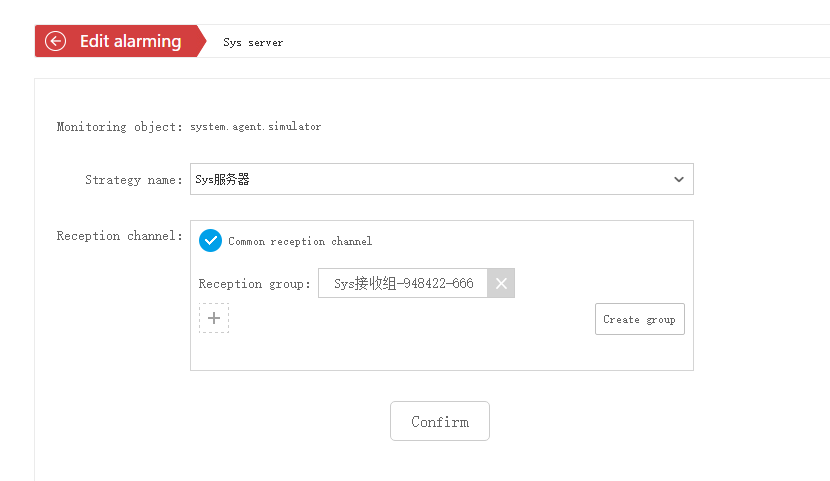Click the Edit alarming header title
The height and width of the screenshot is (481, 830).
(130, 41)
